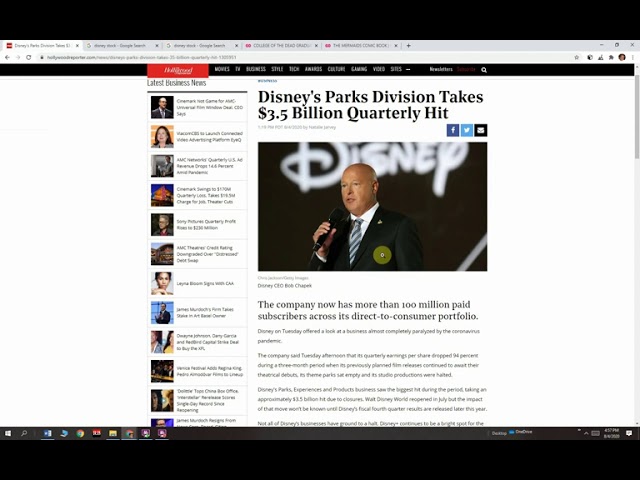This screenshot has height=480, width=640.
Task: Email the article via envelope icon
Action: point(481,130)
